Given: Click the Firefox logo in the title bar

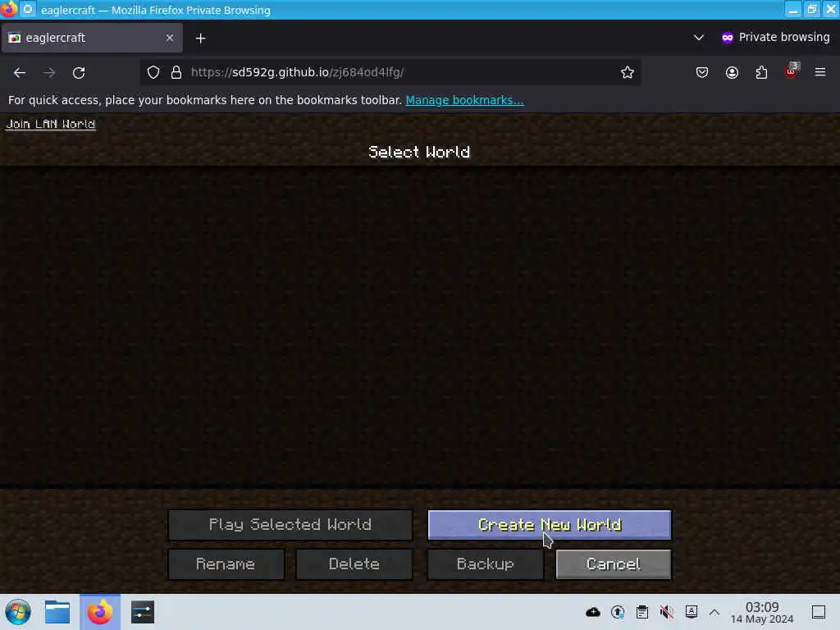Looking at the screenshot, I should pyautogui.click(x=8, y=10).
